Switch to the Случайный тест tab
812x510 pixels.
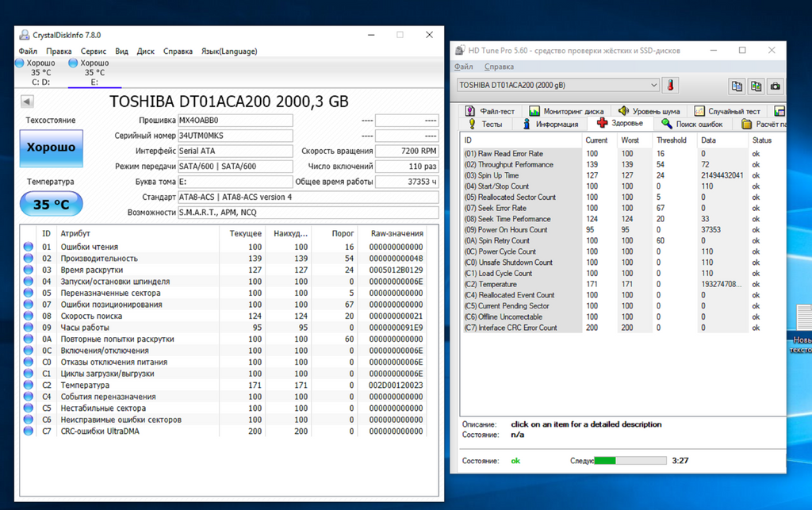[728, 111]
